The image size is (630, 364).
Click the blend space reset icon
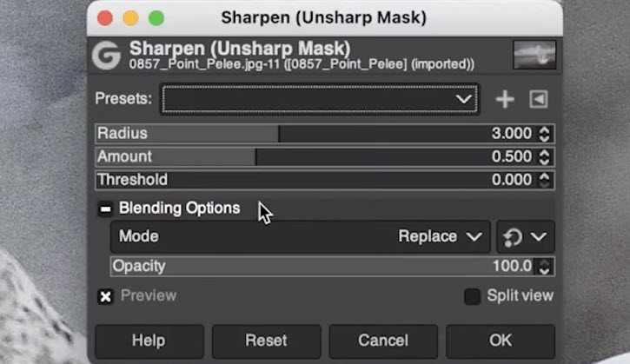point(513,237)
